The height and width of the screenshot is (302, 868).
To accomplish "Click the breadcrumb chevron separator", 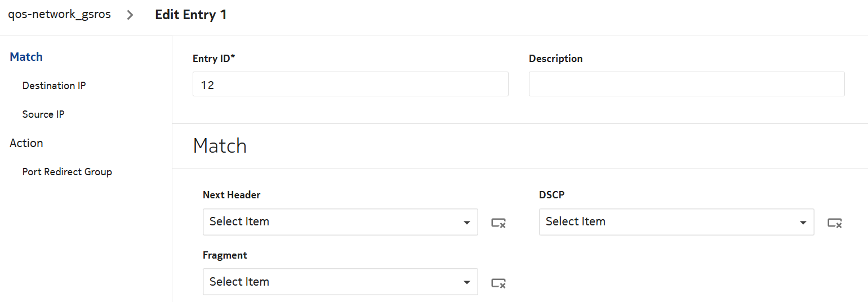I will click(130, 15).
